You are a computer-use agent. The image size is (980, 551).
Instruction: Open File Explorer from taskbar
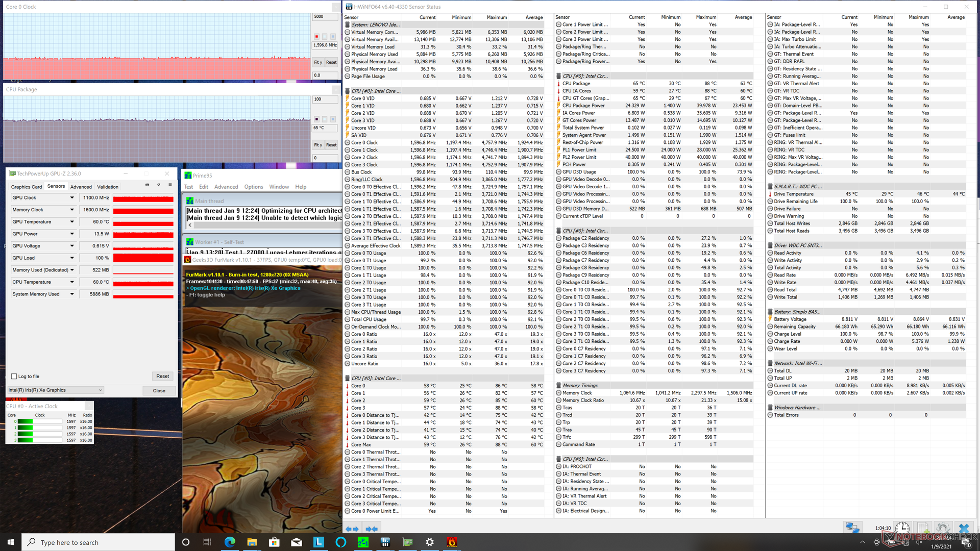[252, 542]
